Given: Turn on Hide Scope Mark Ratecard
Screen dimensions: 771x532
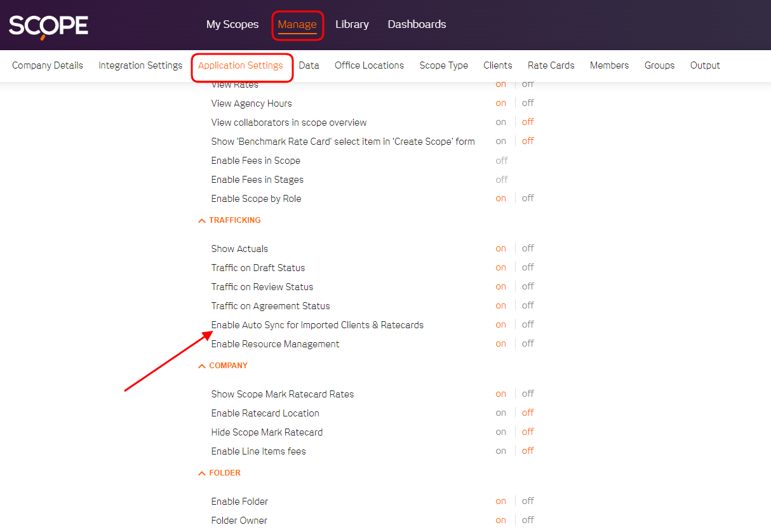Looking at the screenshot, I should [x=501, y=432].
